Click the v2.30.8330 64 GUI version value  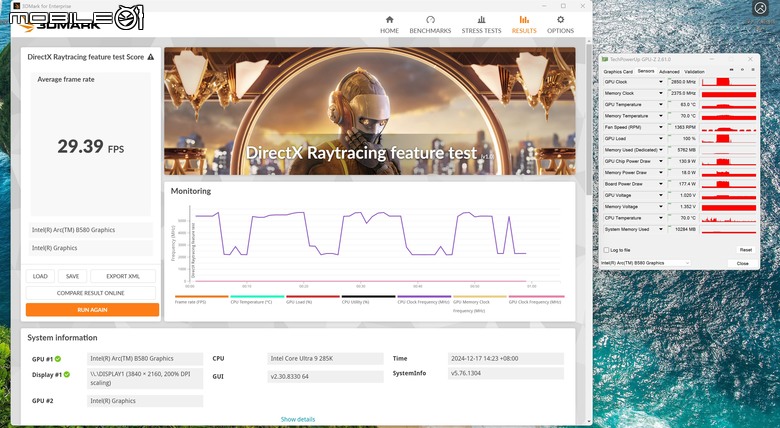pos(325,377)
